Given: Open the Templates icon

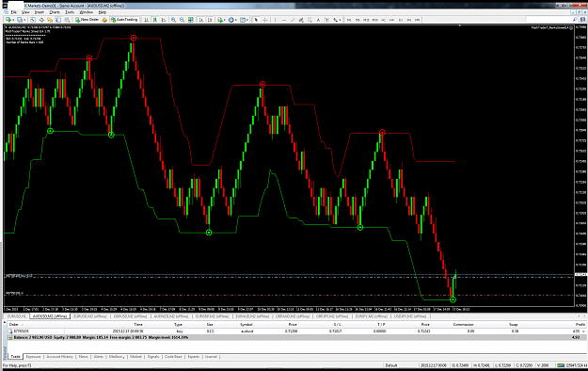Looking at the screenshot, I should tap(242, 20).
